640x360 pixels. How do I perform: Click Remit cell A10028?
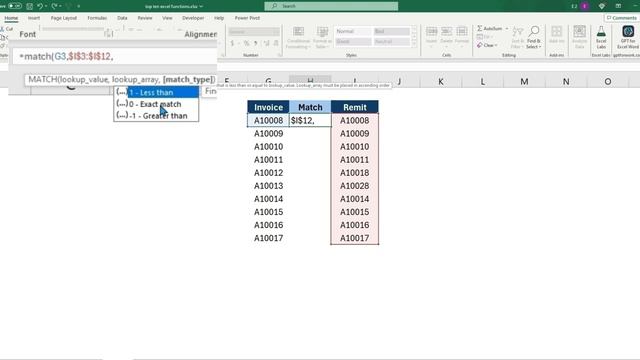coord(355,186)
